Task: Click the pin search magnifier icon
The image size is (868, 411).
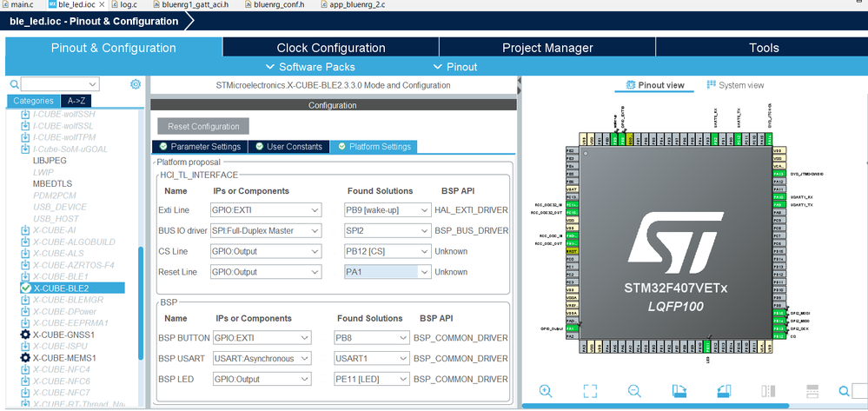Action: click(x=845, y=391)
